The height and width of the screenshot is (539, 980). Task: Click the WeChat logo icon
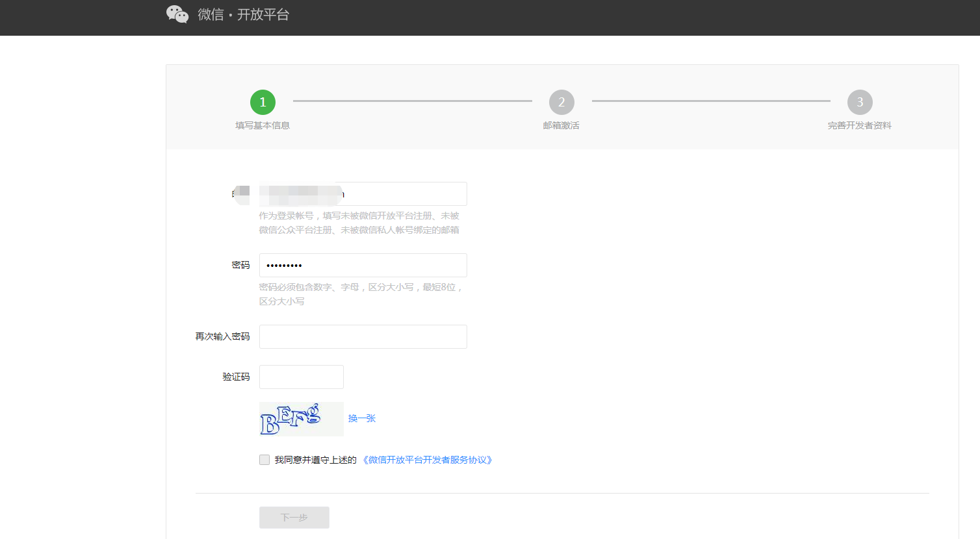click(177, 14)
